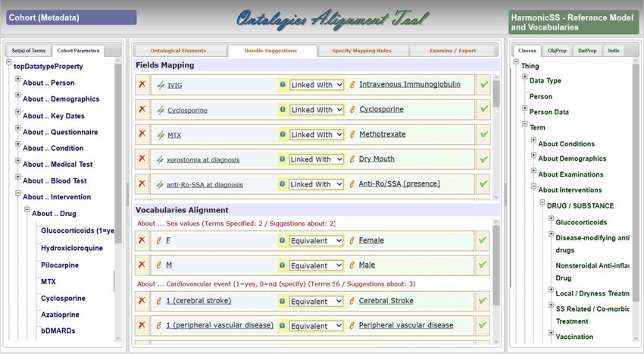The width and height of the screenshot is (644, 354).
Task: Accept the M to Male alignment
Action: point(483,265)
